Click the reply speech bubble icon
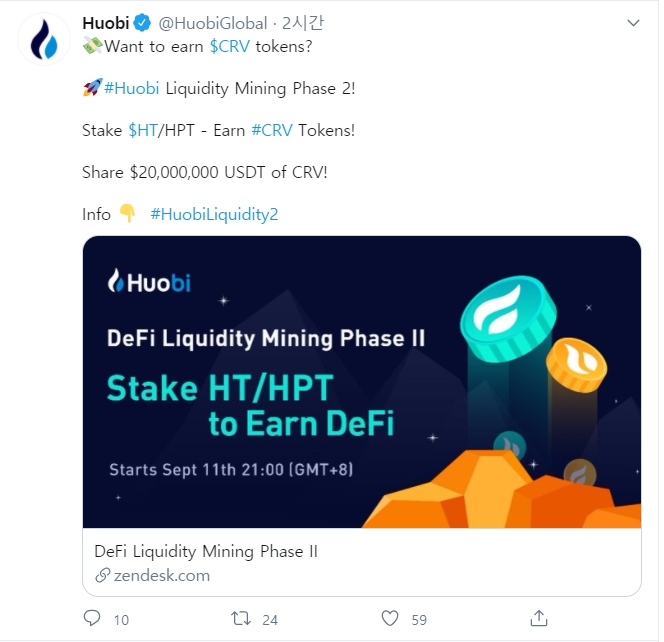This screenshot has height=642, width=664. pos(92,618)
